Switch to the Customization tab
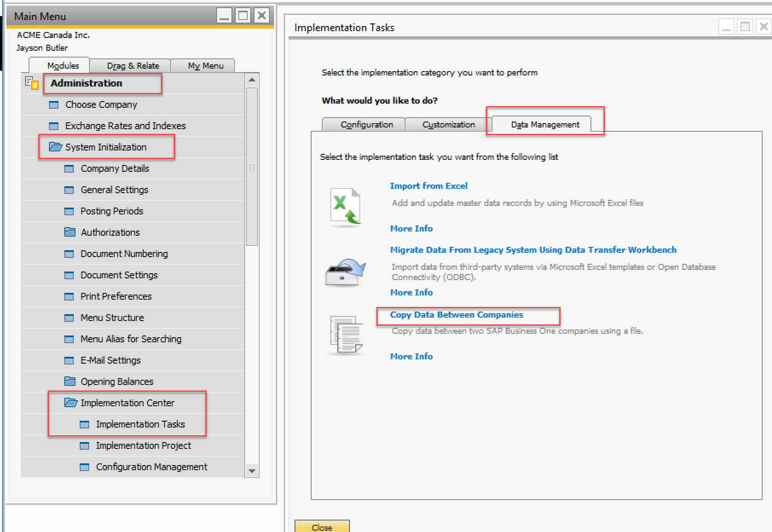Screen dimensions: 772x532 click(448, 124)
